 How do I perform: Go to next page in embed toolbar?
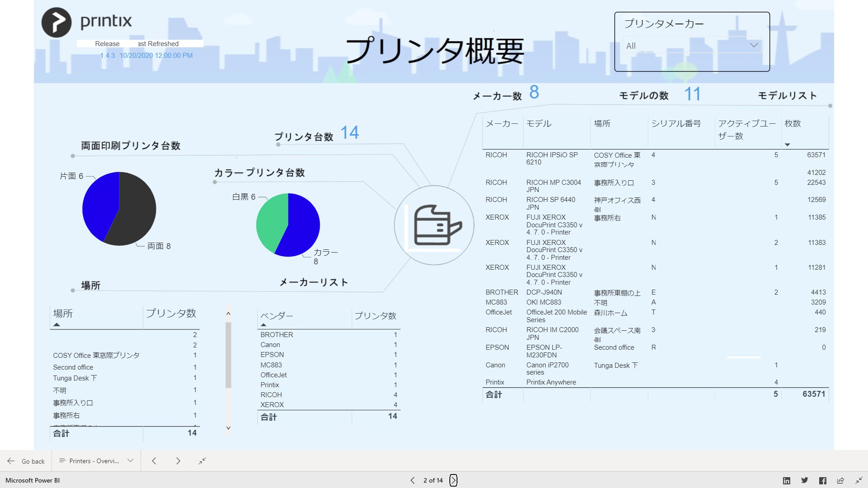(x=178, y=461)
